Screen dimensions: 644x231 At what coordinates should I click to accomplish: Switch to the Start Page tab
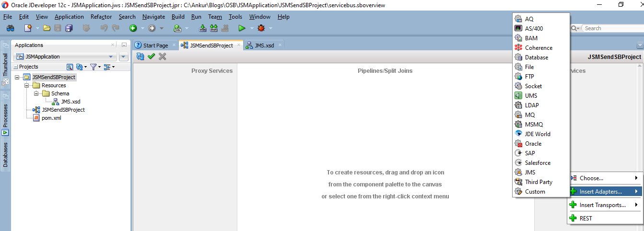[155, 46]
